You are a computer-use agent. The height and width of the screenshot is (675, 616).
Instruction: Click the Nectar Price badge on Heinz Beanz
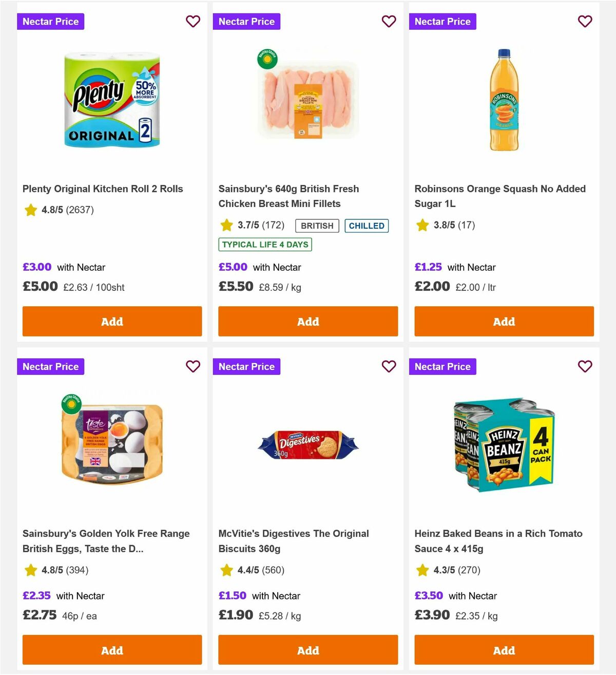(x=442, y=367)
